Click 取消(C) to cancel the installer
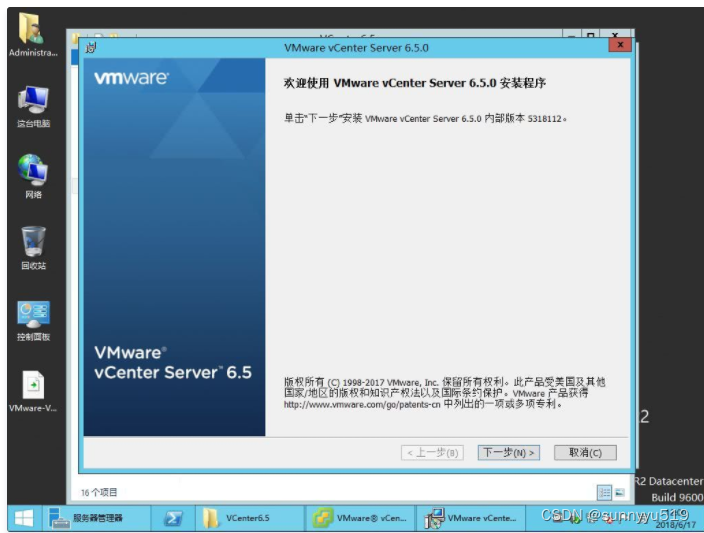 pyautogui.click(x=585, y=453)
